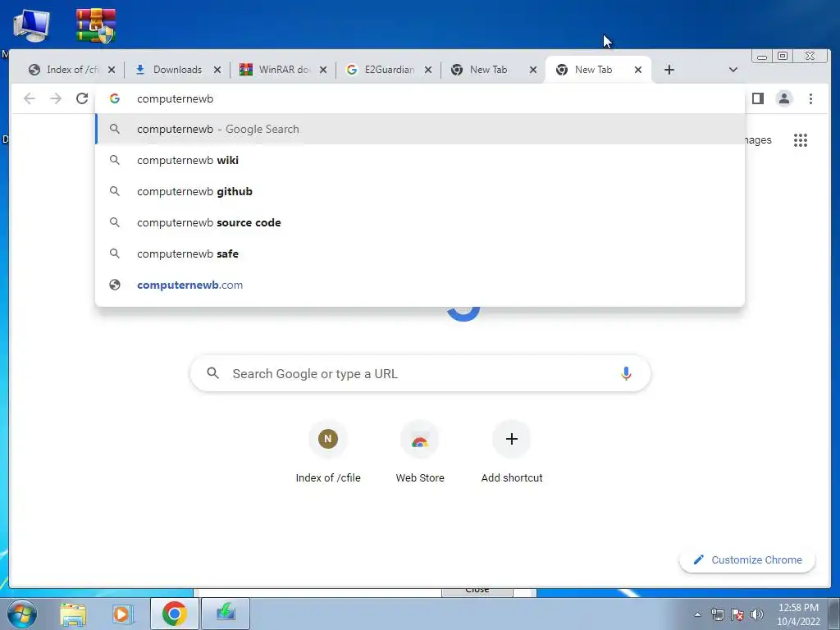Switch to the first New Tab tab
Viewport: 840px width, 630px height.
pos(486,70)
